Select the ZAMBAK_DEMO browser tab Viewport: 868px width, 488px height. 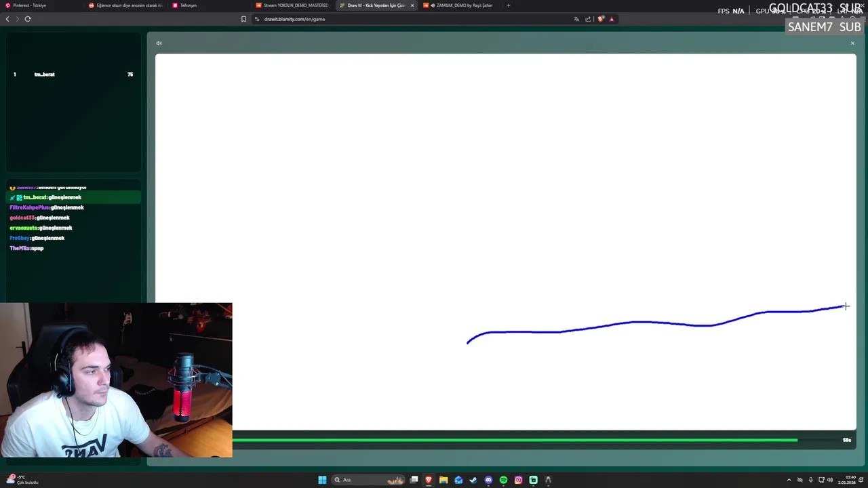(x=461, y=5)
